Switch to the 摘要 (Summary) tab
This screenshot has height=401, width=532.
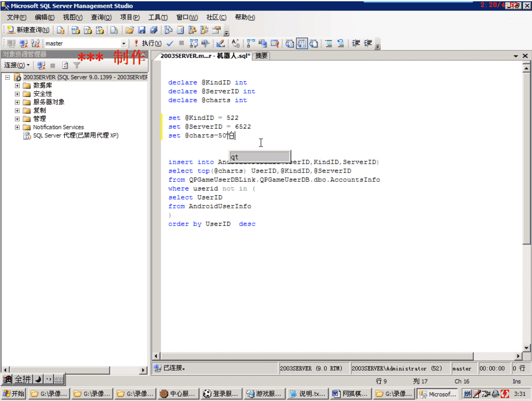(x=261, y=56)
